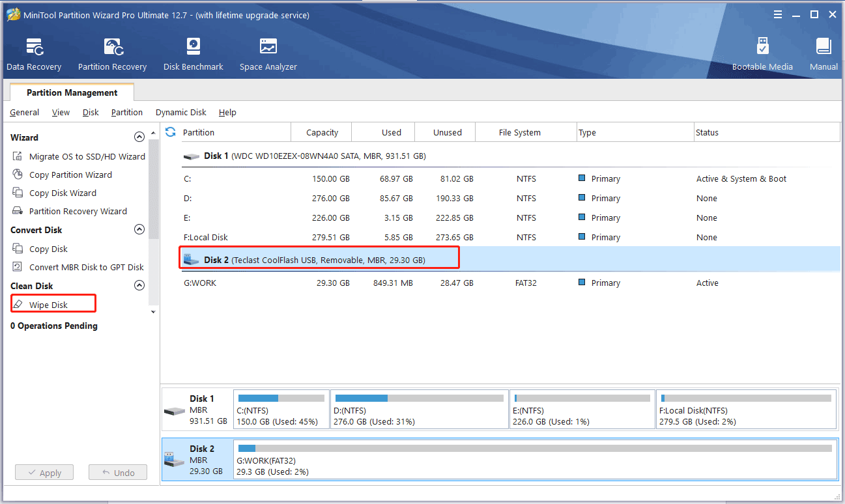Image resolution: width=845 pixels, height=504 pixels.
Task: Collapse the Convert Disk section
Action: click(139, 230)
